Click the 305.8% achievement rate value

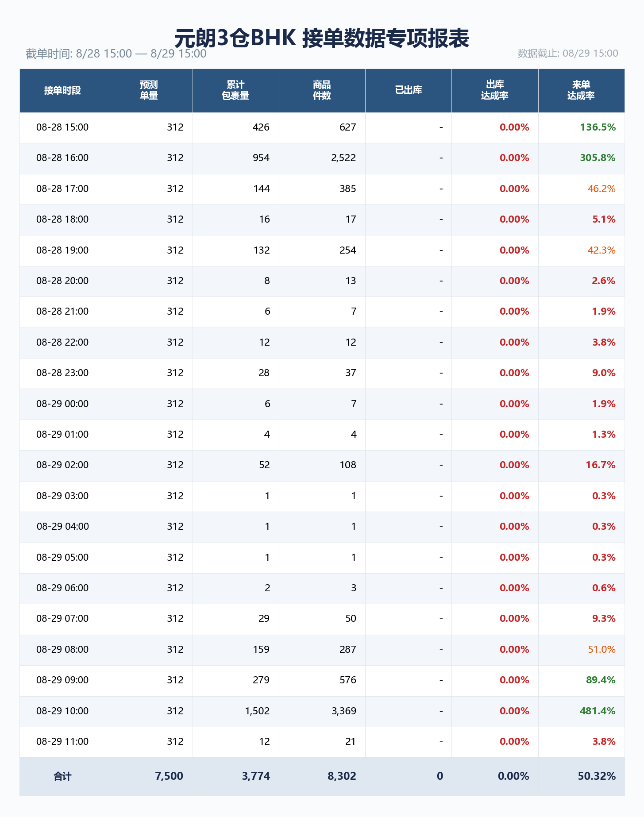(x=598, y=158)
